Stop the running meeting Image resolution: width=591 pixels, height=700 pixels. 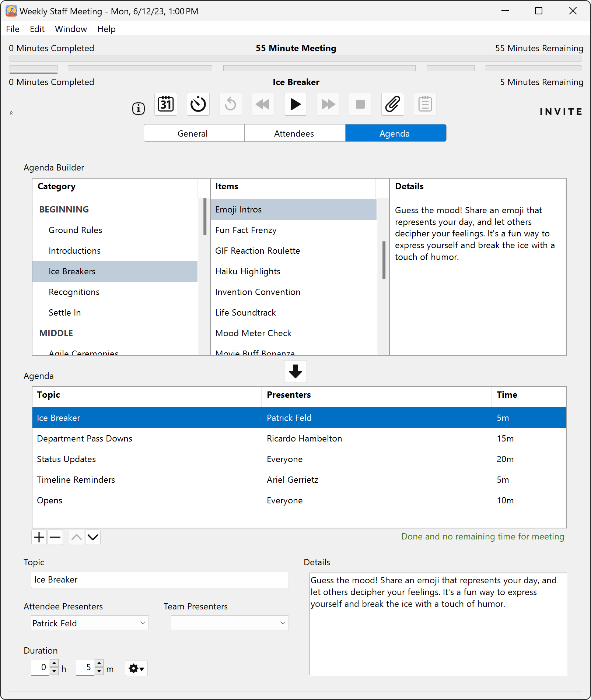360,105
